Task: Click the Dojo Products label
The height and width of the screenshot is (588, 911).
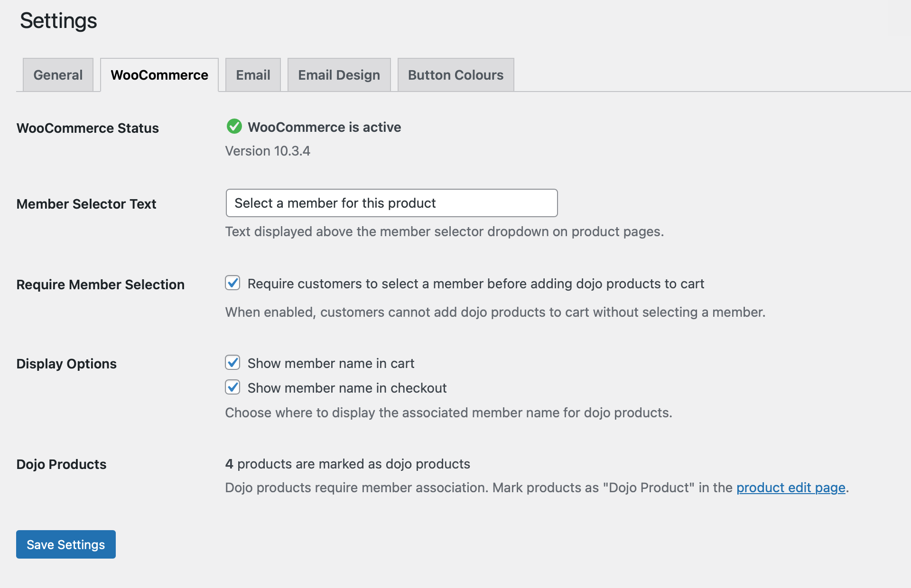Action: [61, 464]
